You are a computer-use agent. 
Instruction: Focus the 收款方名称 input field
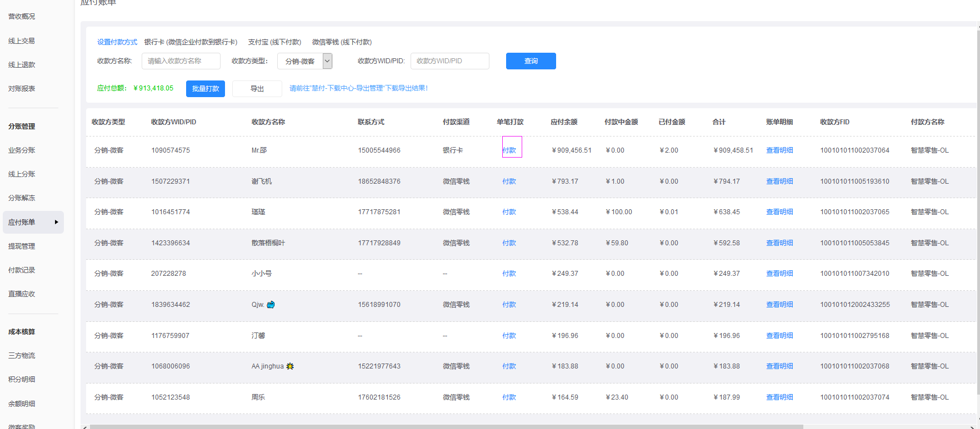point(181,61)
